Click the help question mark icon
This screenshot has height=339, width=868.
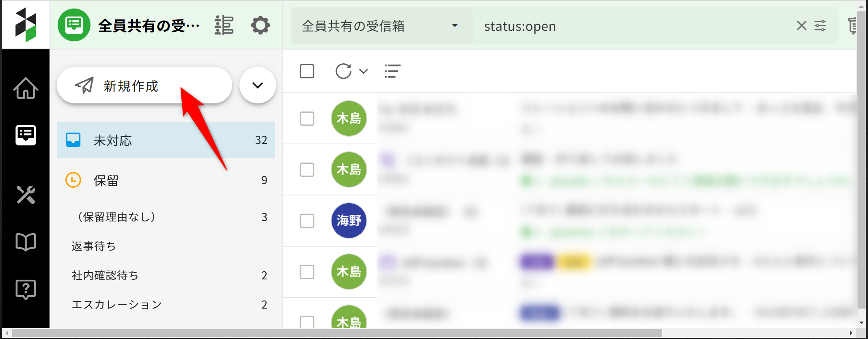coord(26,289)
